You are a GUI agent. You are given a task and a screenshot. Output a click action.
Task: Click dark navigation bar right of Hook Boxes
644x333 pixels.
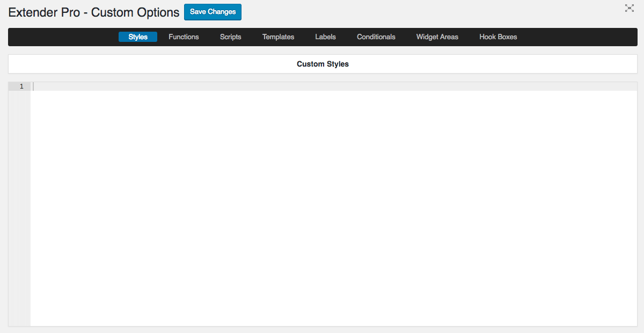pyautogui.click(x=580, y=37)
